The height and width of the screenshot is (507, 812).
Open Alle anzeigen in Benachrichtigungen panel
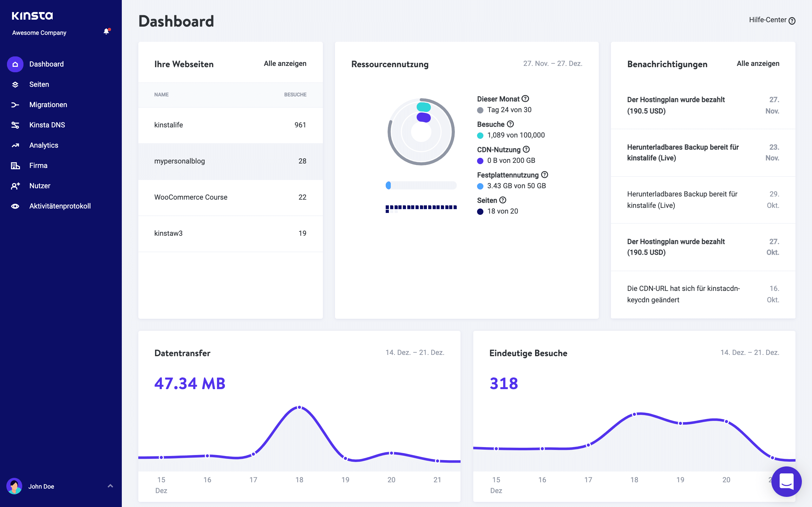coord(758,63)
